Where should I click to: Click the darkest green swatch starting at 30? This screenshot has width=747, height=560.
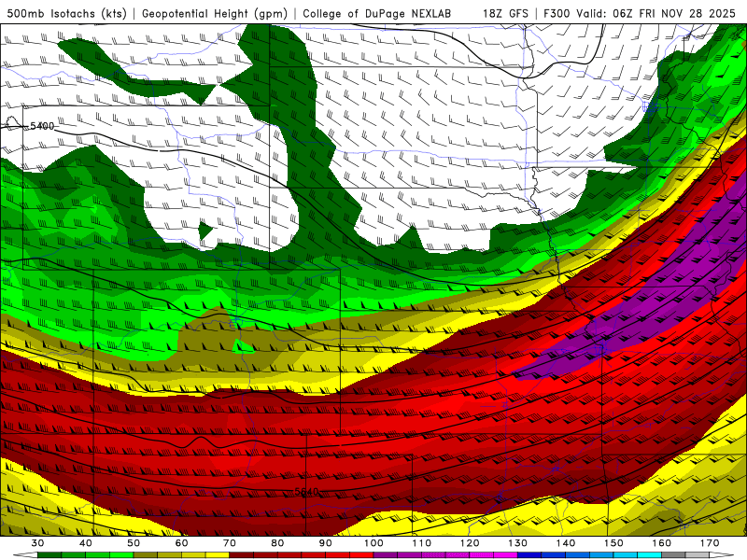49,555
